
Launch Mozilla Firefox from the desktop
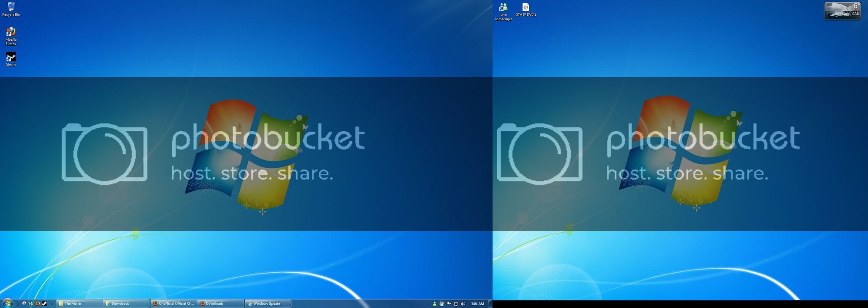[x=11, y=36]
